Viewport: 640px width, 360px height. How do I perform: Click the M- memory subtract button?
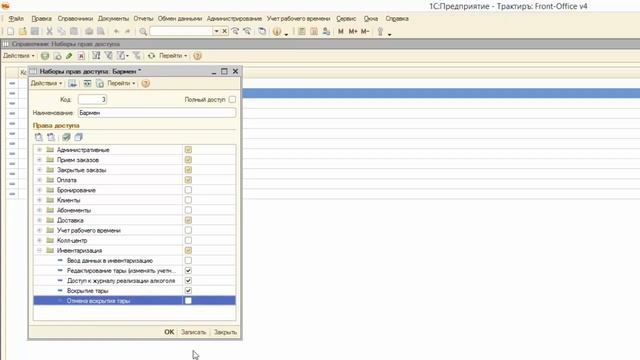pyautogui.click(x=365, y=31)
